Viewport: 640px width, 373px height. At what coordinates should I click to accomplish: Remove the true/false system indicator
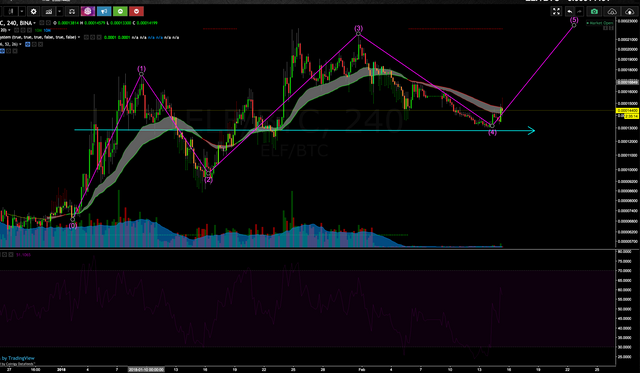point(99,38)
